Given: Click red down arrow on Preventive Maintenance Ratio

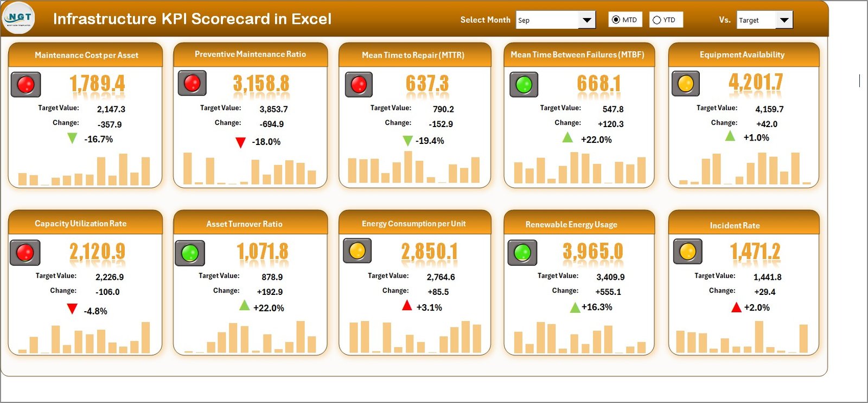Looking at the screenshot, I should (240, 143).
